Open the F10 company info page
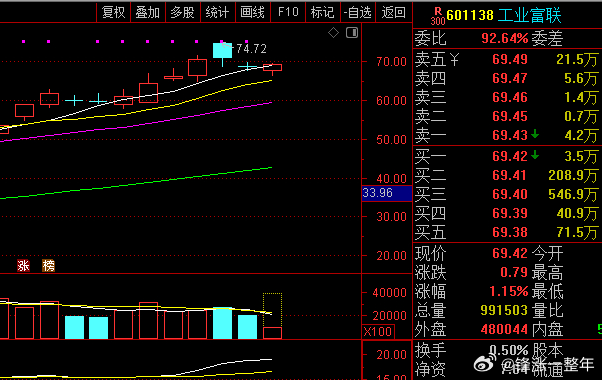Image resolution: width=602 pixels, height=380 pixels. coord(288,12)
